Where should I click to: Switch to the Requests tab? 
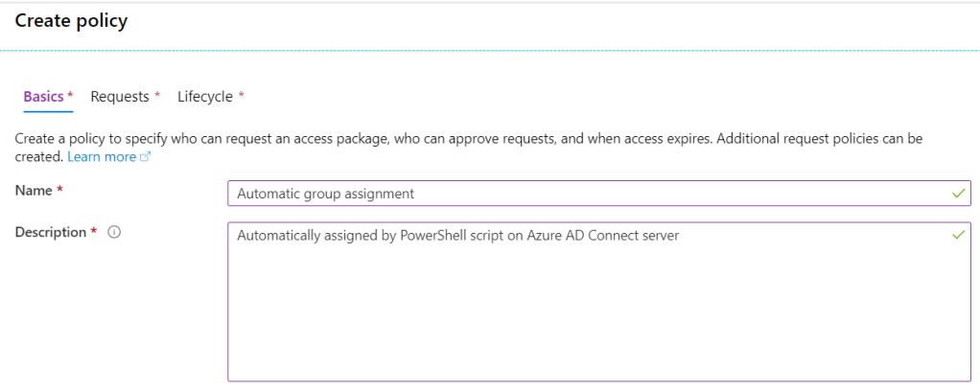point(120,97)
